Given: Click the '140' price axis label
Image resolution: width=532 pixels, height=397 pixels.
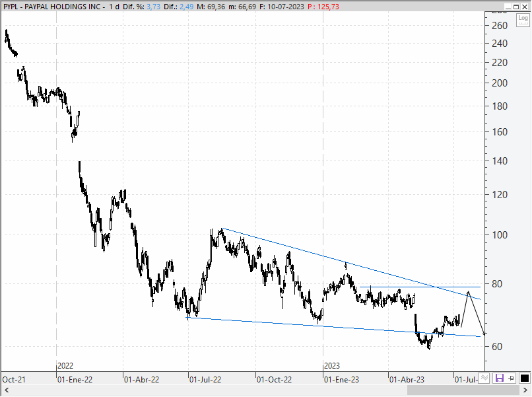Looking at the screenshot, I should 500,161.
